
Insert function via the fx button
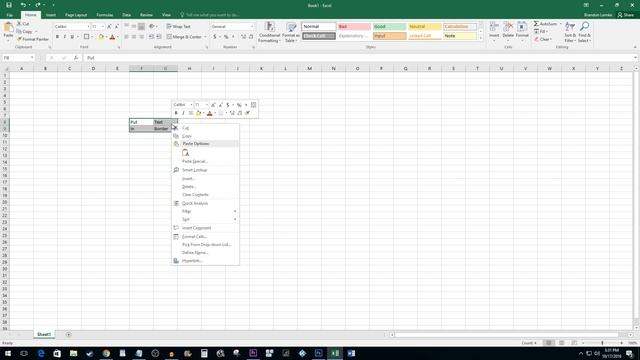[76, 58]
